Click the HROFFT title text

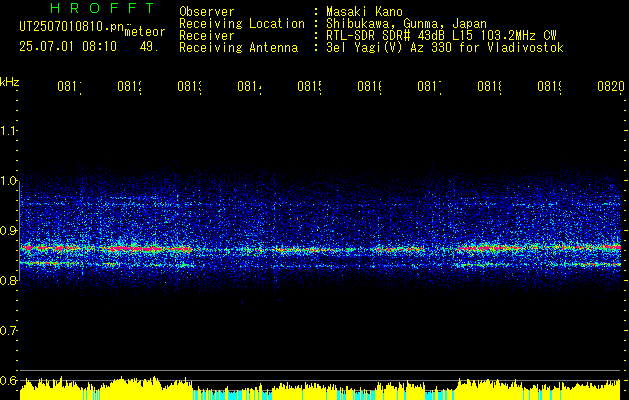click(102, 8)
